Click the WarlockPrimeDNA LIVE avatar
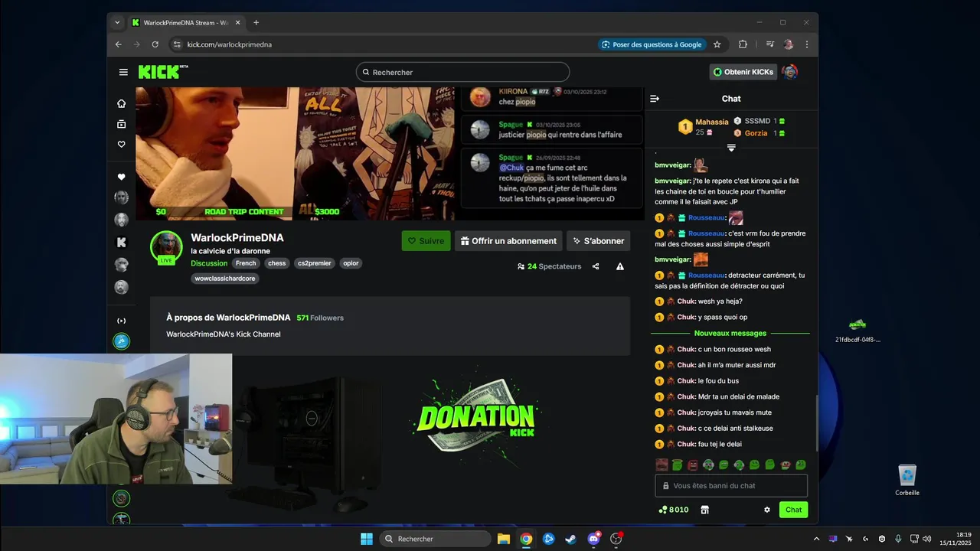980x551 pixels. tap(166, 247)
